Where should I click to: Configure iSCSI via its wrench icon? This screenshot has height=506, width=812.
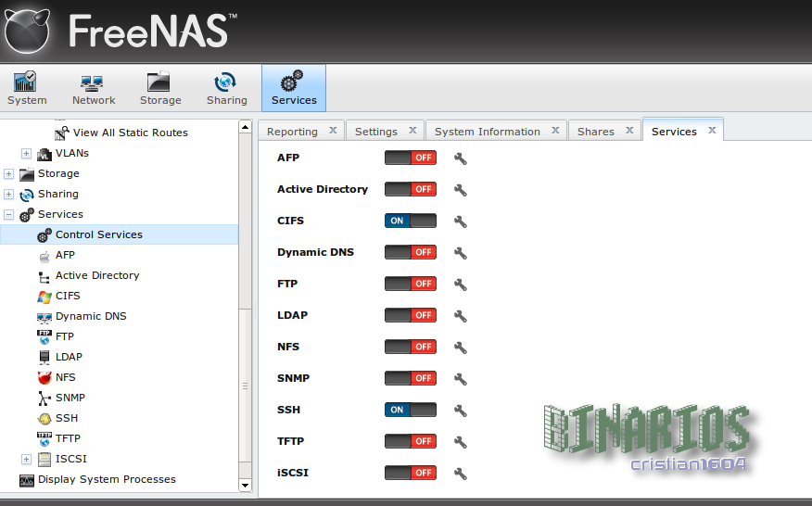(460, 474)
